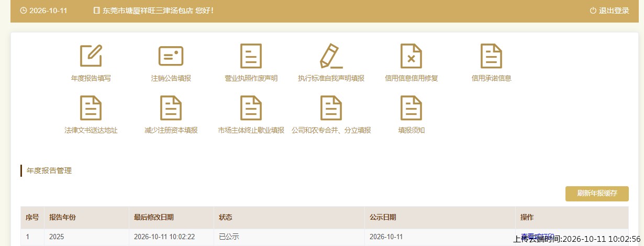Click the 信用信息信用修复 text label
Image resolution: width=644 pixels, height=246 pixels.
(411, 78)
